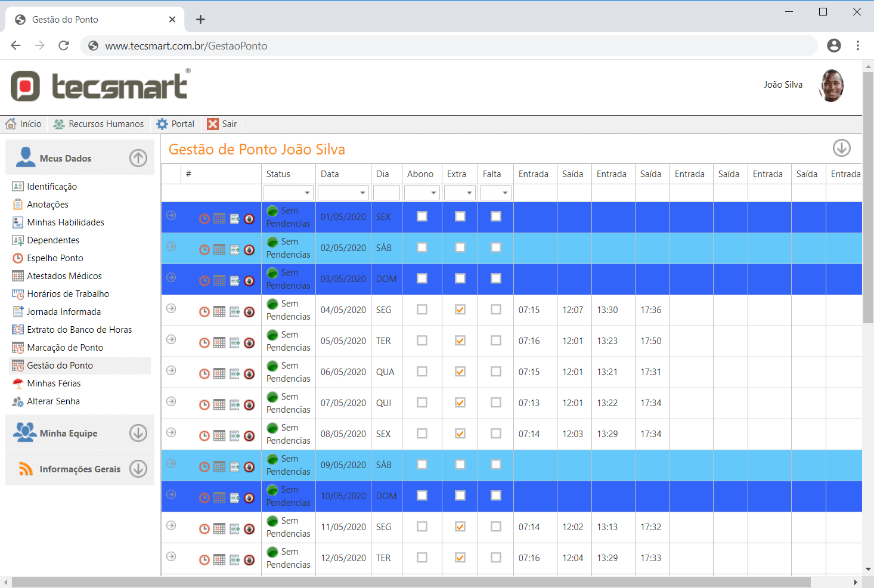Click the red hand icon in the 09/05/2020 row
Image resolution: width=874 pixels, height=588 pixels.
250,467
